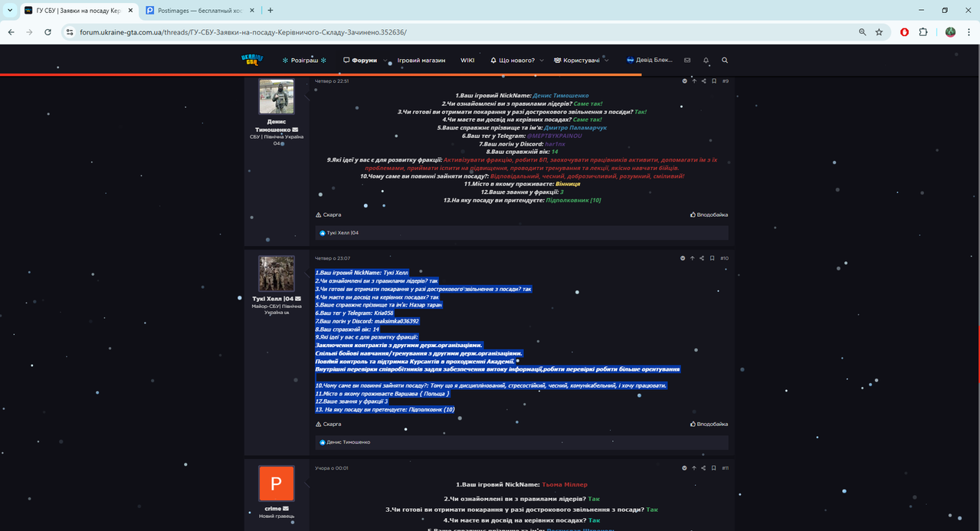Open the alerts bell icon in navbar

coord(706,60)
